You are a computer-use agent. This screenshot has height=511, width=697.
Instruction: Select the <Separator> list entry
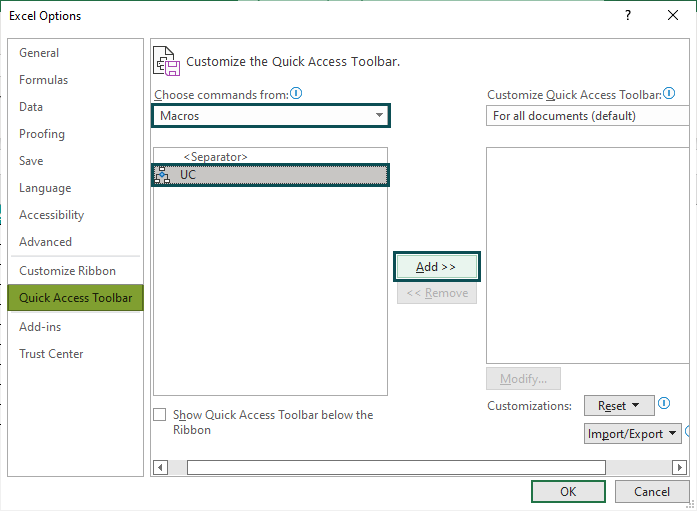(x=270, y=157)
